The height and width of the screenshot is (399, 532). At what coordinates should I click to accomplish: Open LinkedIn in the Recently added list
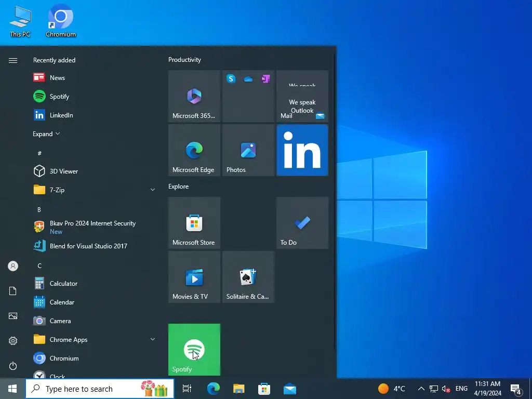pos(95,115)
